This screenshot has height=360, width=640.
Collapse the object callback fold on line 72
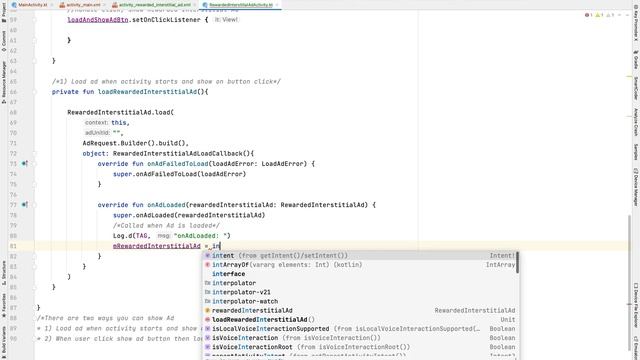tap(35, 153)
